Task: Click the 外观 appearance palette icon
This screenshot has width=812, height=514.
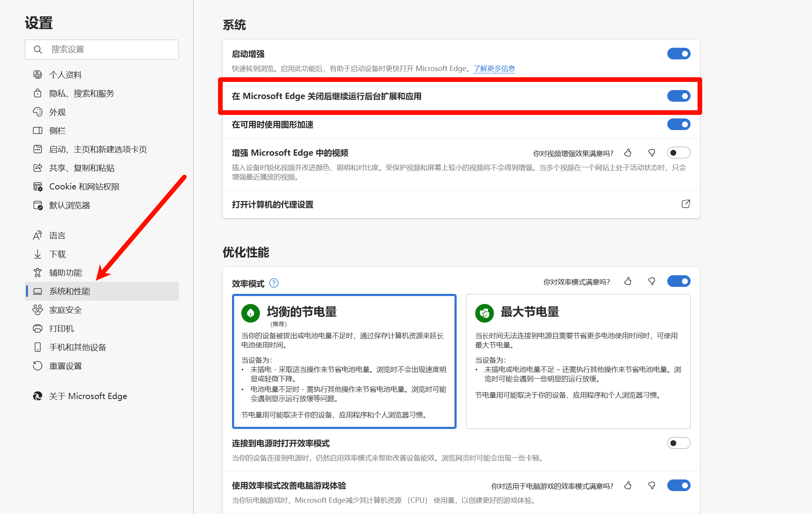Action: 38,112
